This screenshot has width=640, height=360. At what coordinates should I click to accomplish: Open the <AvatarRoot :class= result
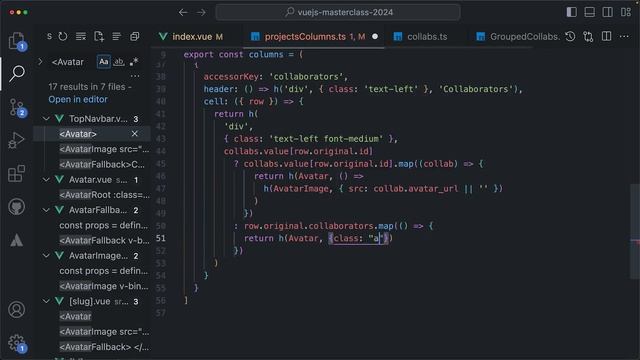point(92,195)
